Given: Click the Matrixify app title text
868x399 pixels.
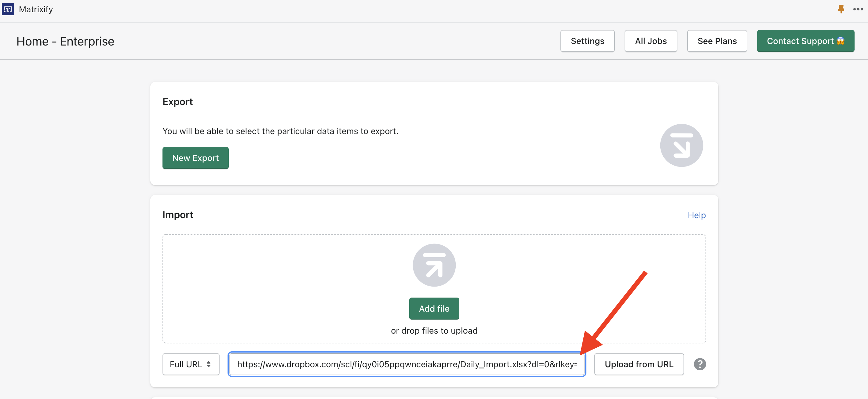Looking at the screenshot, I should [x=36, y=9].
